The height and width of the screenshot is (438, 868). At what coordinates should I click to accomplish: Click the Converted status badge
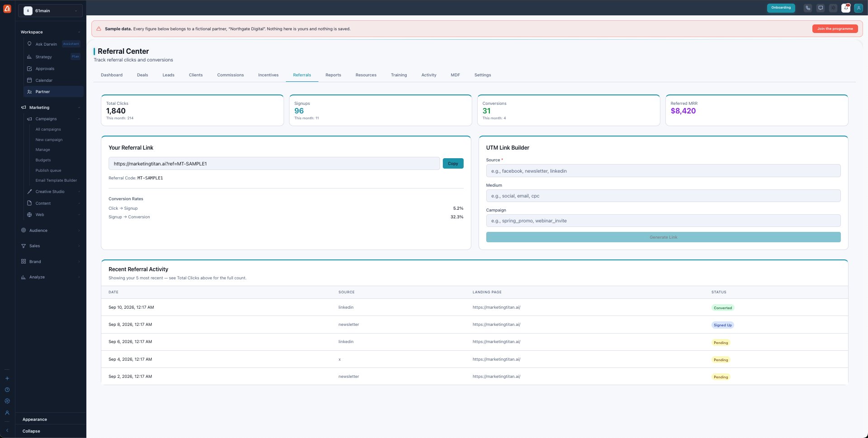723,308
